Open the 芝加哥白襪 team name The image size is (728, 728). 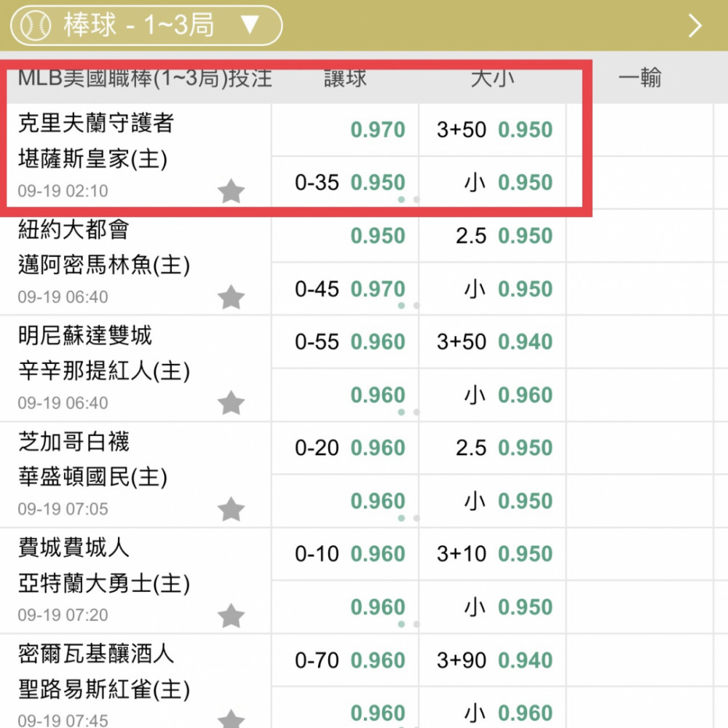[x=74, y=442]
